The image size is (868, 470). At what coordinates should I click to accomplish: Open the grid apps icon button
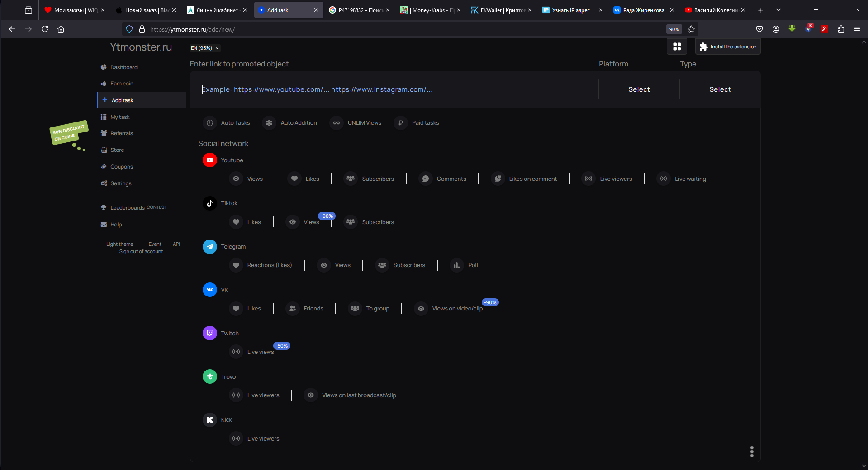(677, 47)
